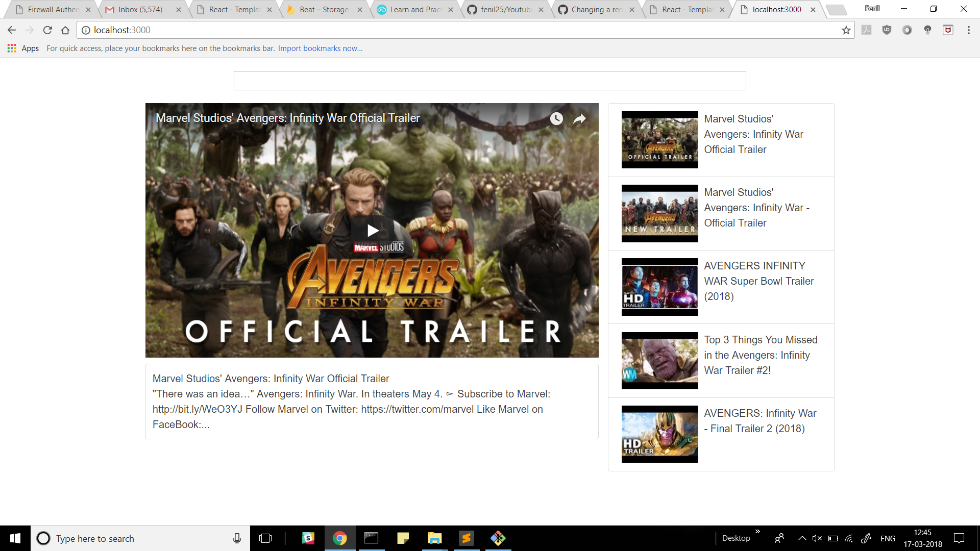Click the play button on the Infinity War trailer
980x551 pixels.
(x=372, y=230)
